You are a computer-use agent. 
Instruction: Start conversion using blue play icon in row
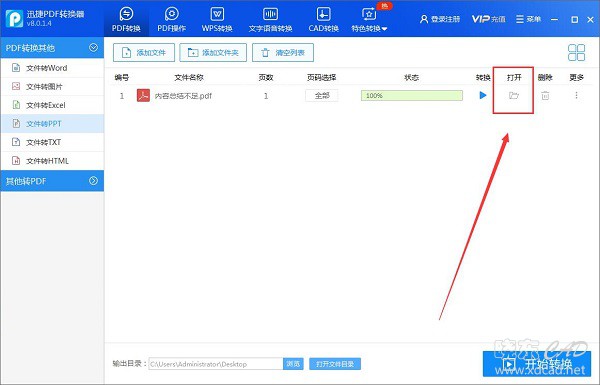point(483,95)
